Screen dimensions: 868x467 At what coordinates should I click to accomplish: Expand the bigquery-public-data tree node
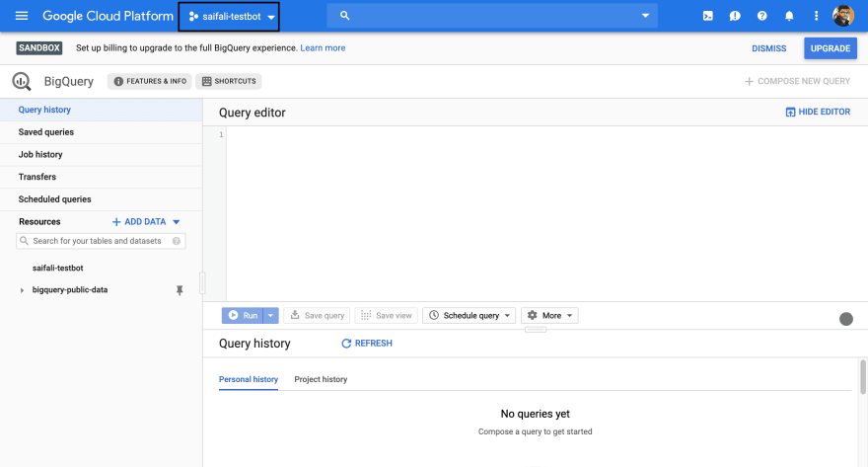(22, 290)
